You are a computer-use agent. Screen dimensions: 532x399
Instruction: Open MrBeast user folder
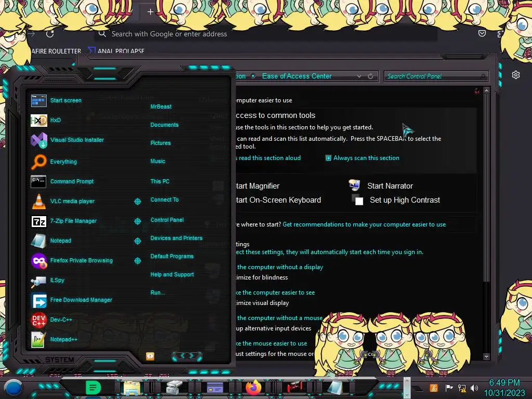[x=161, y=107]
